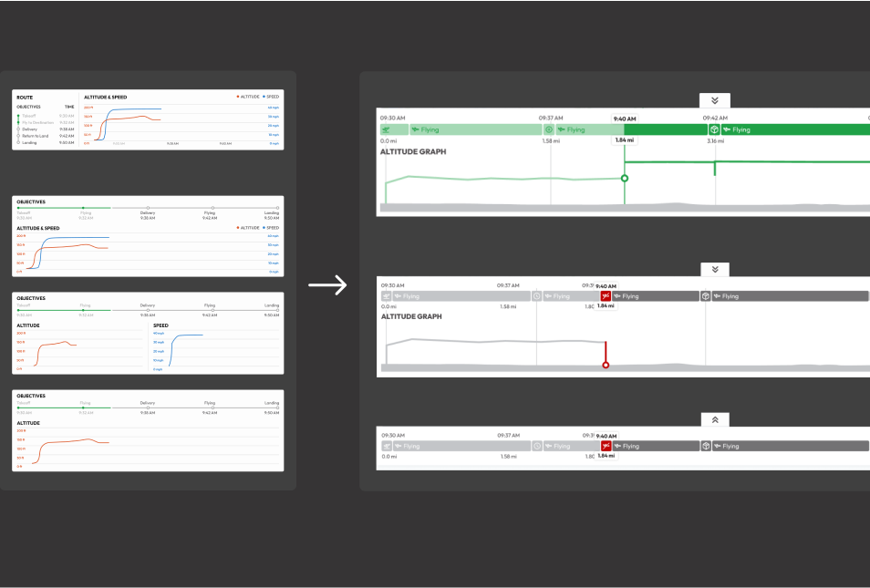Screen dimensions: 870x588
Task: Click the takeoff icon in the green timeline
Action: (387, 129)
